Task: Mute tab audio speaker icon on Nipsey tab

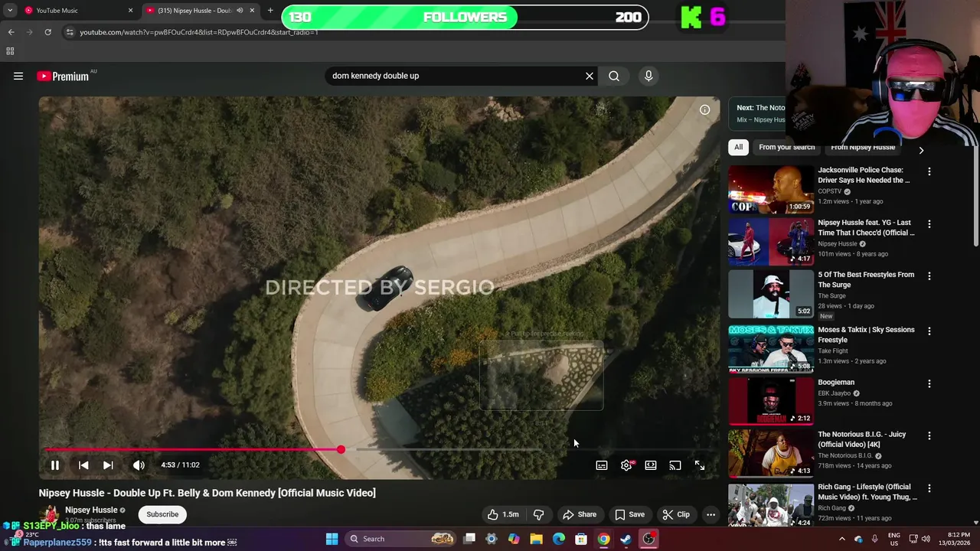Action: point(239,11)
